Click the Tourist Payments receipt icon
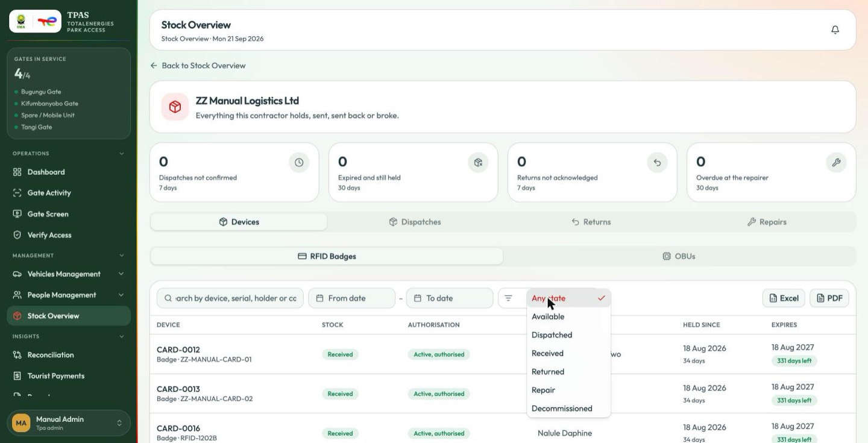This screenshot has height=443, width=868. 17,376
